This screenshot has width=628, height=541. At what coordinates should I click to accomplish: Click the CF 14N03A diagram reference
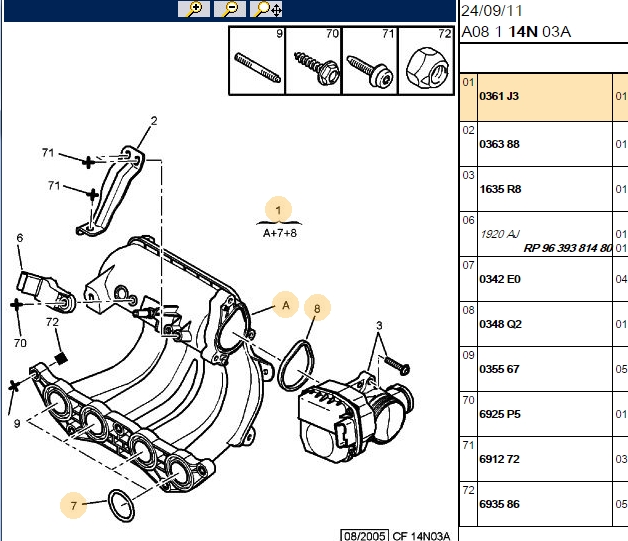(x=421, y=536)
